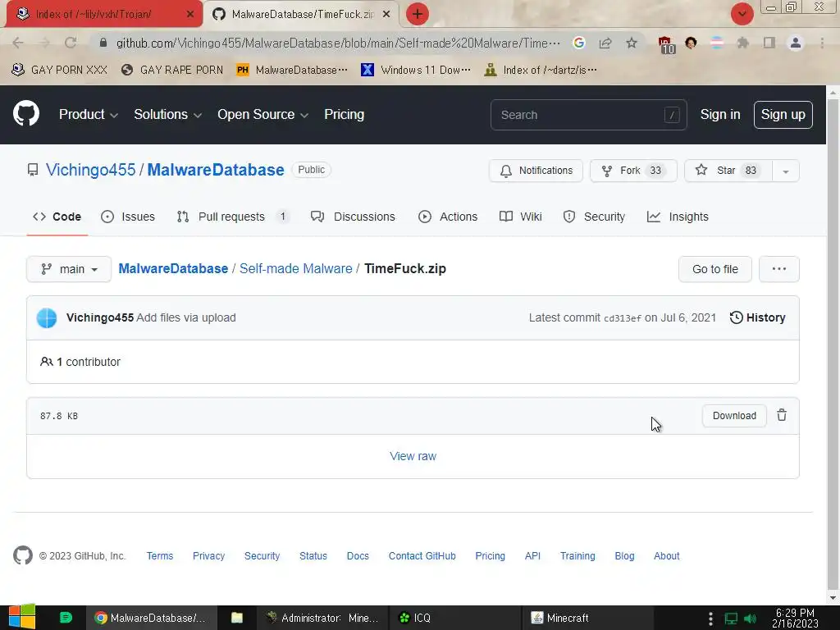Click the red dropdown circle in title bar

(742, 14)
